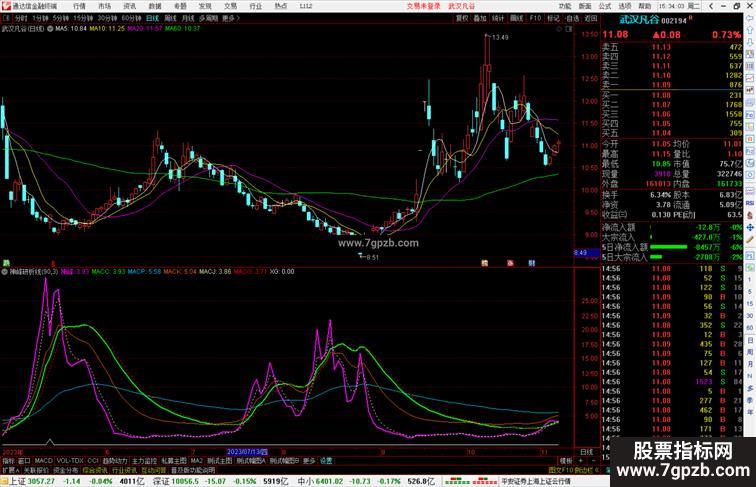Image resolution: width=756 pixels, height=487 pixels.
Task: Click the 画线 drawing button
Action: tap(516, 18)
